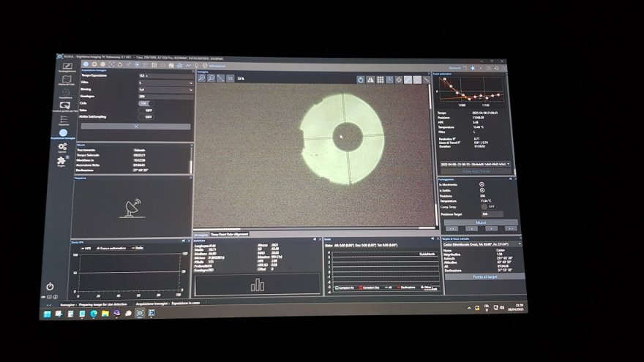Click the zoom out magnifier icon
The image size is (644, 362).
pyautogui.click(x=210, y=78)
